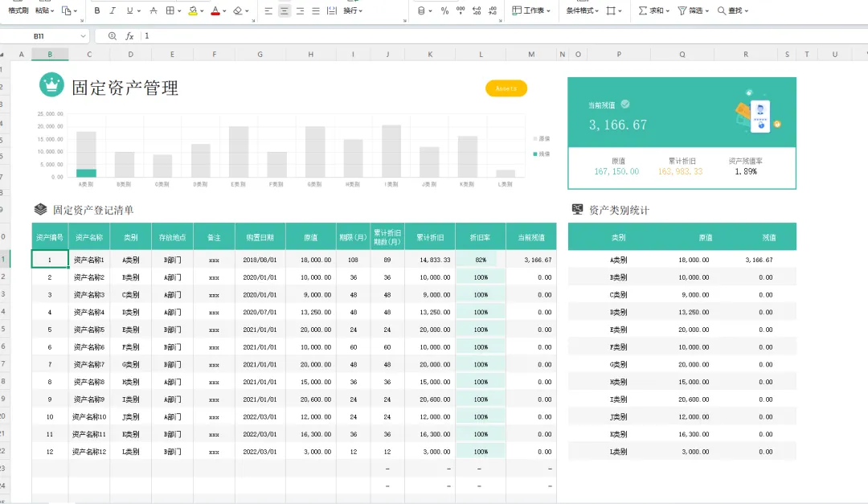Click the fx insert function icon
This screenshot has width=868, height=504.
pos(129,36)
